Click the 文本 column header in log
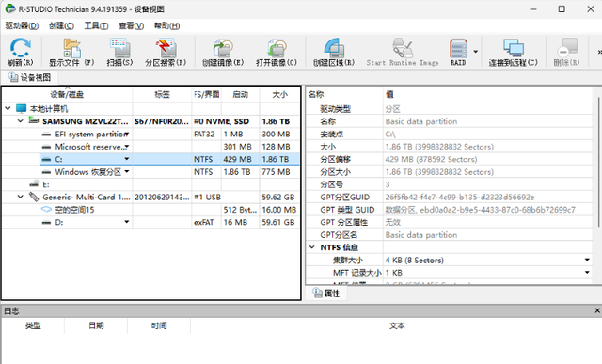 point(396,325)
